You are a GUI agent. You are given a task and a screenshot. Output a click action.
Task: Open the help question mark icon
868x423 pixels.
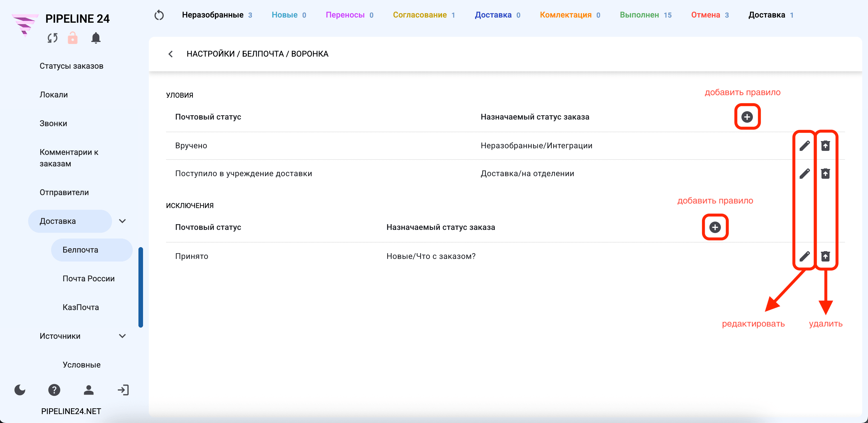coord(54,390)
